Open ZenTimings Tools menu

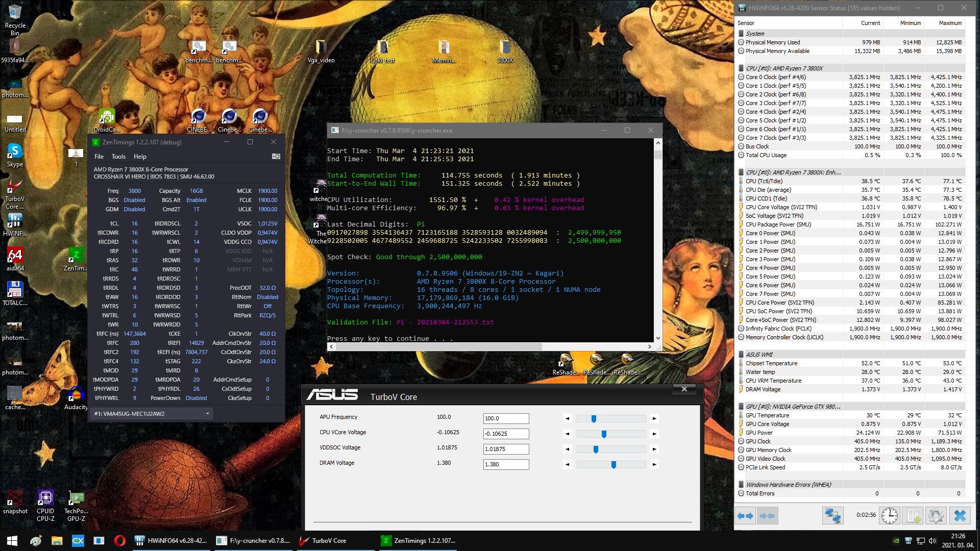(118, 157)
